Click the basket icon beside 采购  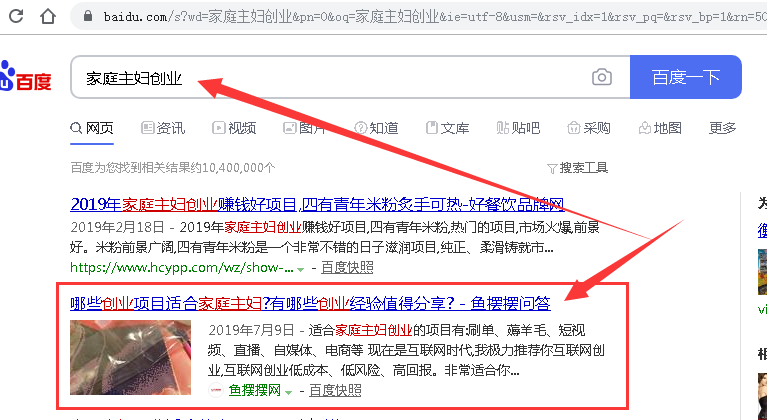(573, 128)
